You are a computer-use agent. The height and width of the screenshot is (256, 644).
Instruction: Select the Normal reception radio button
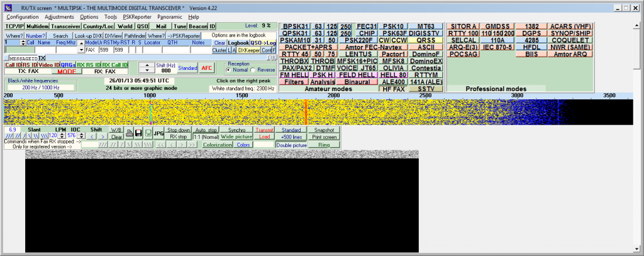tap(228, 69)
